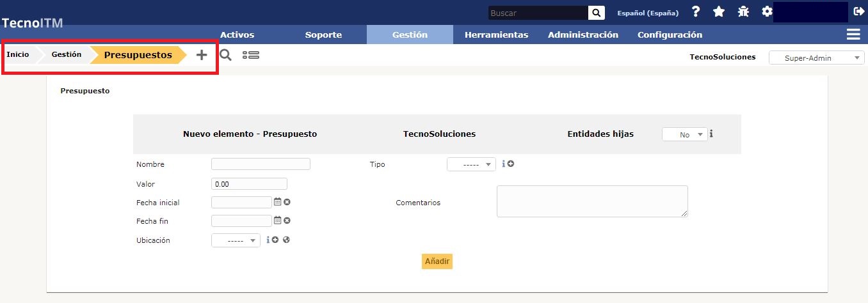Open the Activos menu
This screenshot has height=303, width=868.
(x=237, y=35)
